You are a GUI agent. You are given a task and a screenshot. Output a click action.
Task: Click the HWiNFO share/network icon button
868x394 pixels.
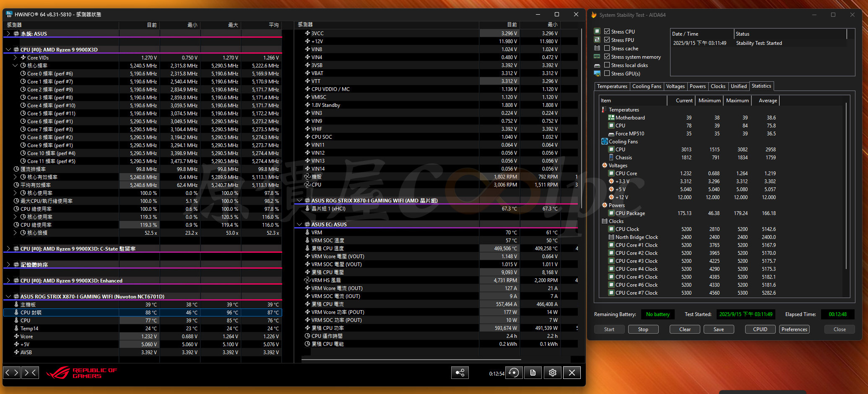coord(460,373)
